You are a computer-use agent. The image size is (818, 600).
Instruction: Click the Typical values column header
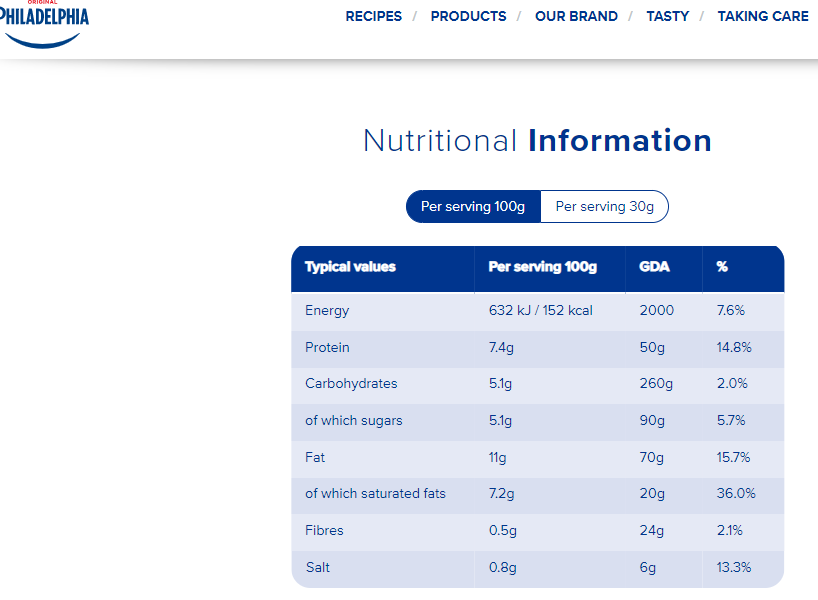coord(351,267)
